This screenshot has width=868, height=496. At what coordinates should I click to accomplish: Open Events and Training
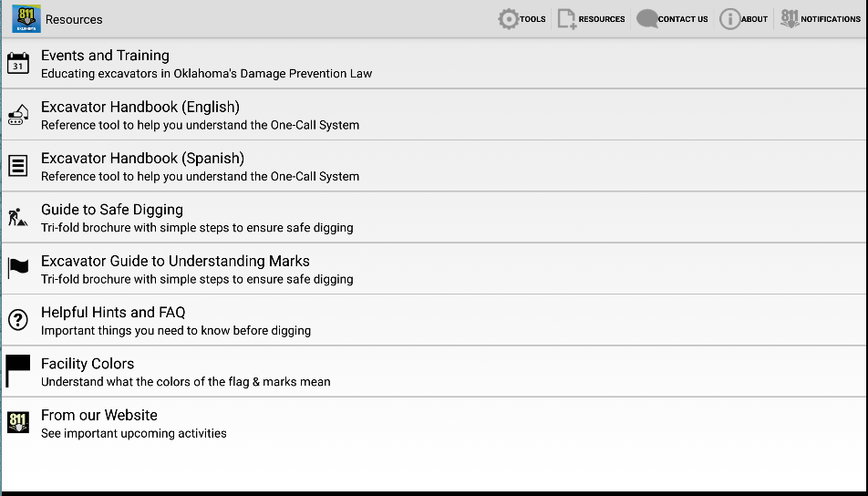pyautogui.click(x=105, y=56)
